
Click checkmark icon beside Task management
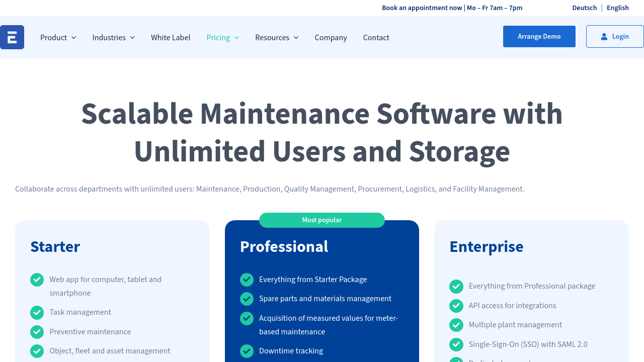[37, 313]
